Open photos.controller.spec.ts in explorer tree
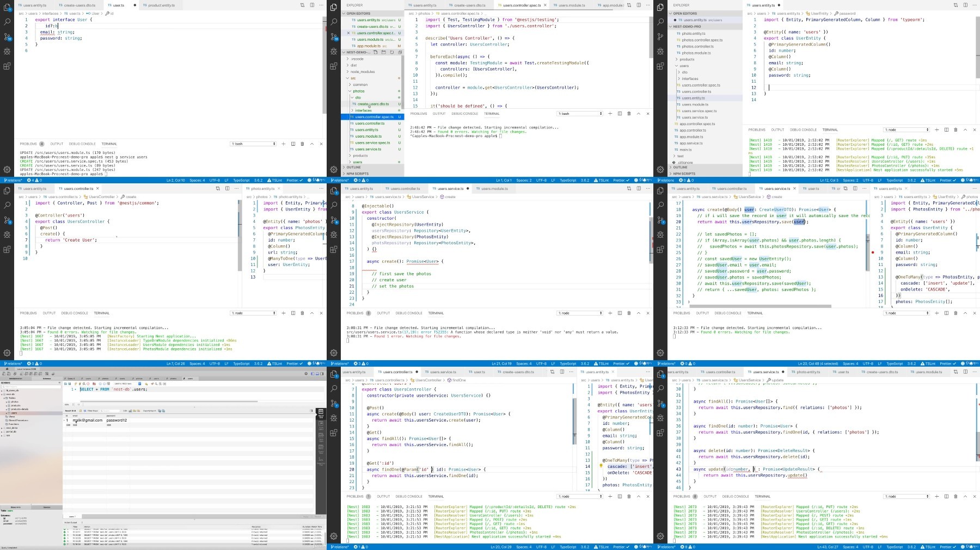980x550 pixels. (702, 40)
